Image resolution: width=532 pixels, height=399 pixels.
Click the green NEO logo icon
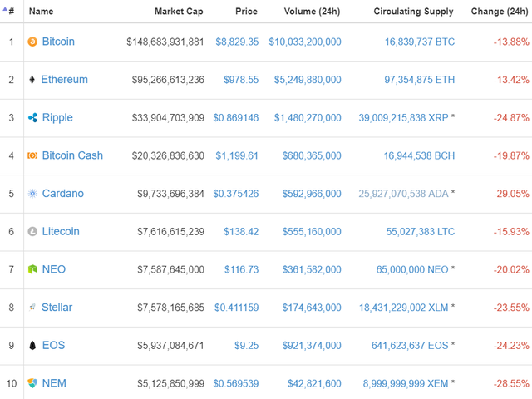tap(32, 269)
